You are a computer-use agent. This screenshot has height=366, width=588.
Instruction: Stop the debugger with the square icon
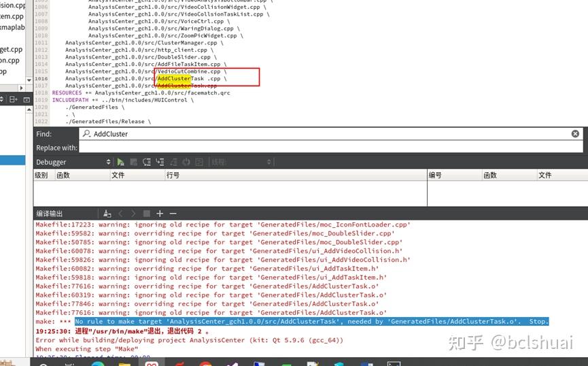click(133, 162)
